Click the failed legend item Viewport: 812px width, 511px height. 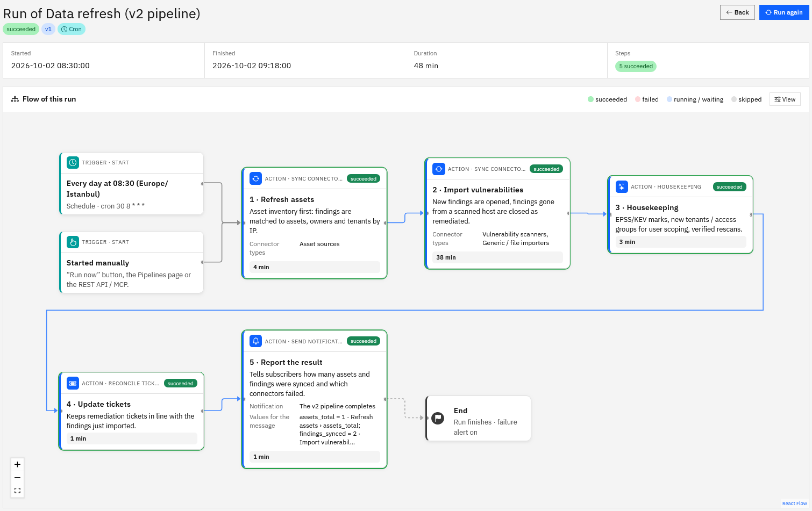coord(647,99)
